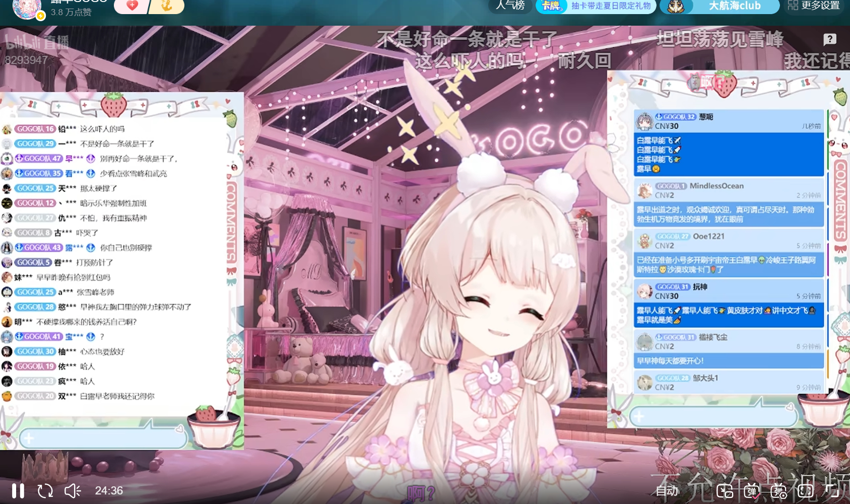The height and width of the screenshot is (504, 850).
Task: Click the GOGO队 16 fan badge
Action: tap(35, 129)
